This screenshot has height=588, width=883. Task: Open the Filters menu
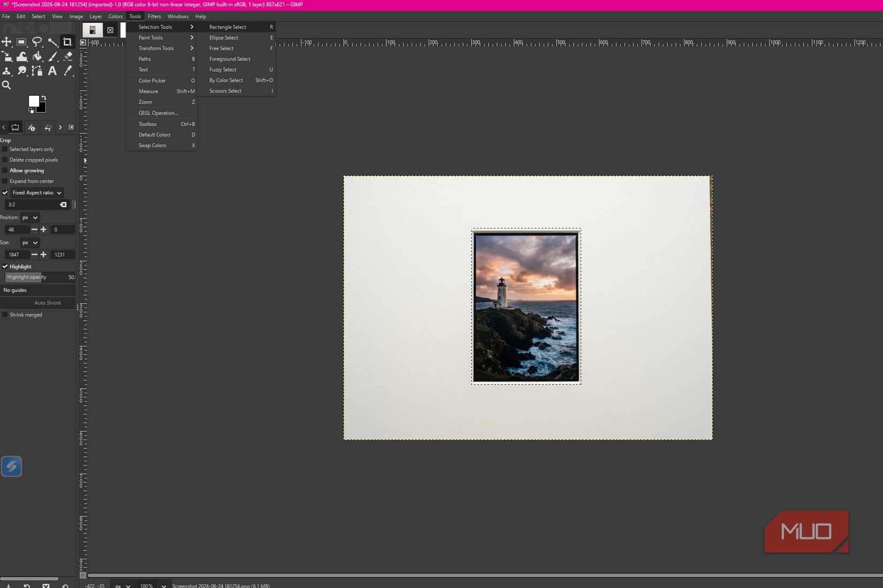point(154,16)
